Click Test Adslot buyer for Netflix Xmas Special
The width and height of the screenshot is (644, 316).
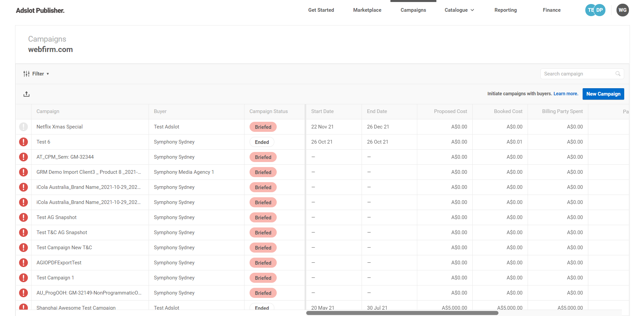pyautogui.click(x=166, y=127)
